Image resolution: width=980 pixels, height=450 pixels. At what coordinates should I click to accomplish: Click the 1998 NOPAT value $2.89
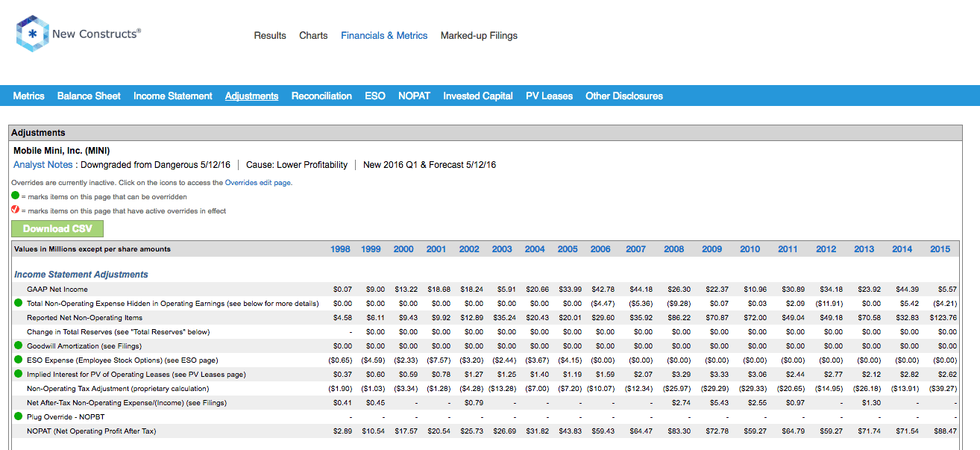(342, 431)
